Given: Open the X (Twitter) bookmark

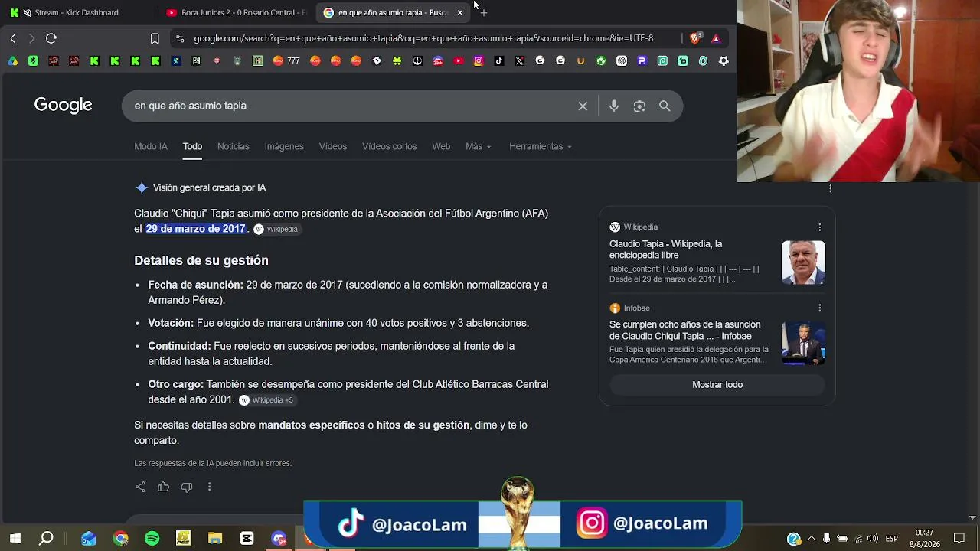Looking at the screenshot, I should pyautogui.click(x=520, y=61).
